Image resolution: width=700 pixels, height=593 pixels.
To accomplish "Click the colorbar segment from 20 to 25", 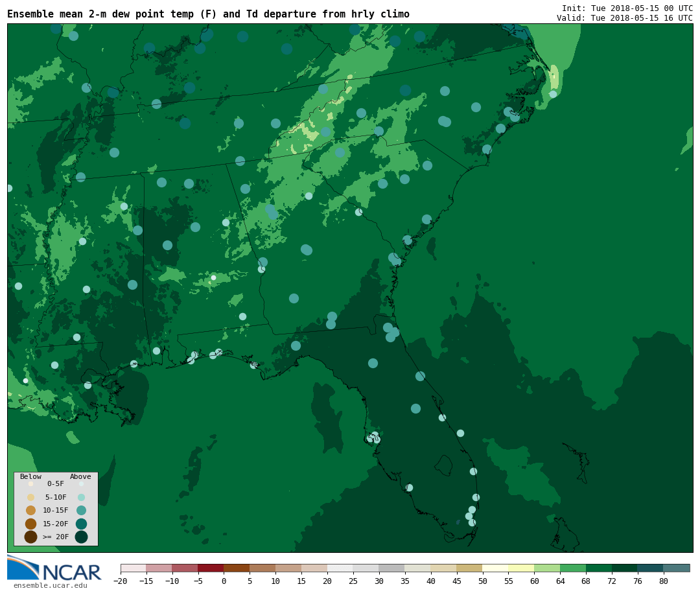I will pos(341,568).
